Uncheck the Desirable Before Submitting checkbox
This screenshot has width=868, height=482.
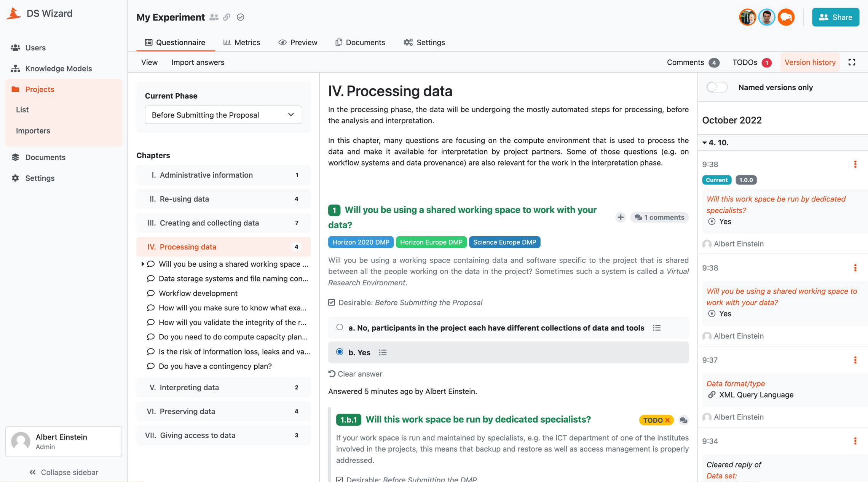coord(331,302)
